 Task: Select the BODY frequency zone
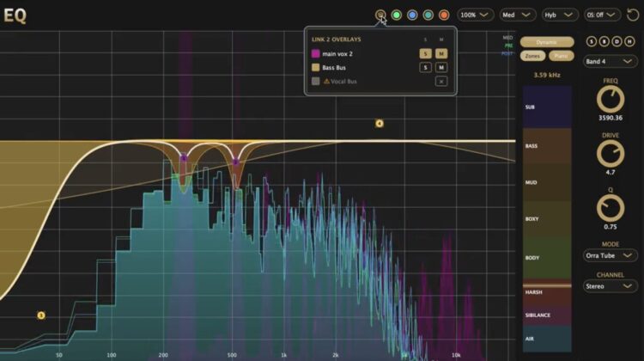tap(547, 257)
